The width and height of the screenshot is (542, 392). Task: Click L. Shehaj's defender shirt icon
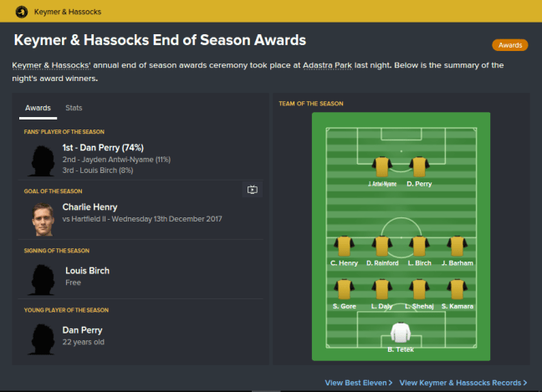pyautogui.click(x=418, y=288)
